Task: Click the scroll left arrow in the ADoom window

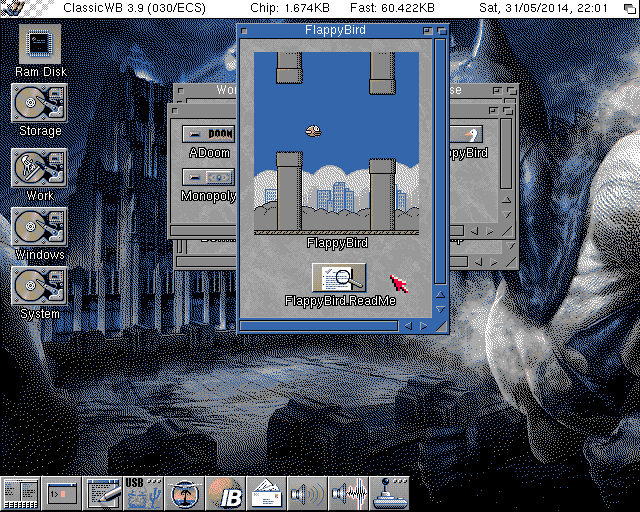Action: [x=474, y=232]
